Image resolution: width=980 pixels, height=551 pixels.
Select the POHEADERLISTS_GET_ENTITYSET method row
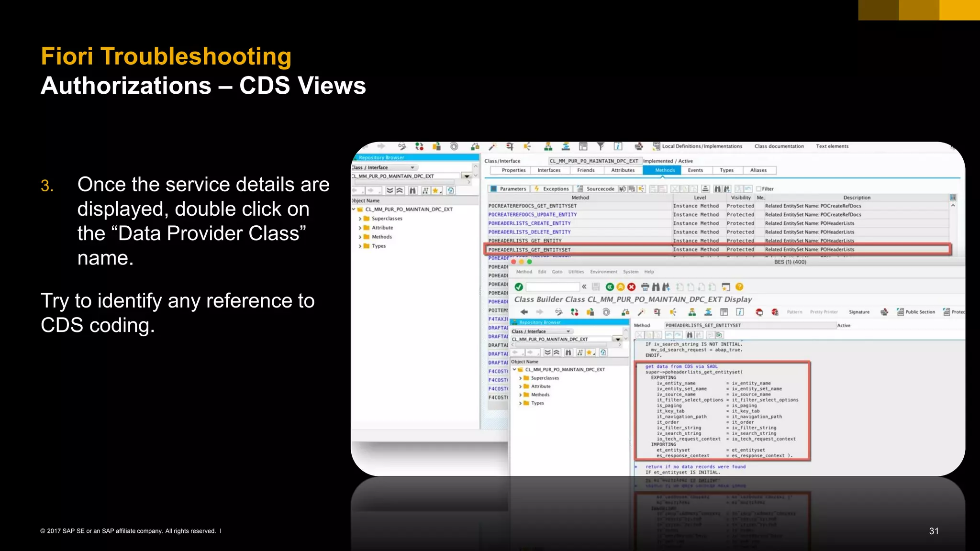click(717, 250)
